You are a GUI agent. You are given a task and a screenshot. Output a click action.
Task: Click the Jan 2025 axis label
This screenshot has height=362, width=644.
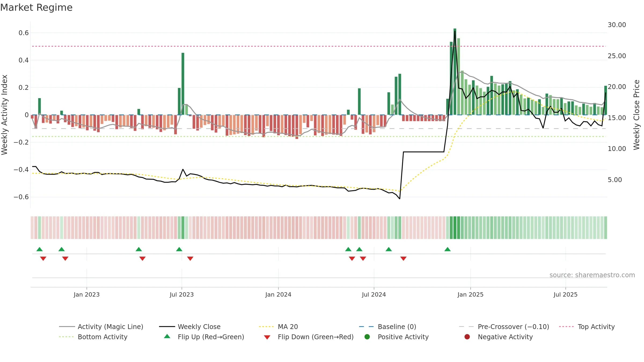(470, 294)
